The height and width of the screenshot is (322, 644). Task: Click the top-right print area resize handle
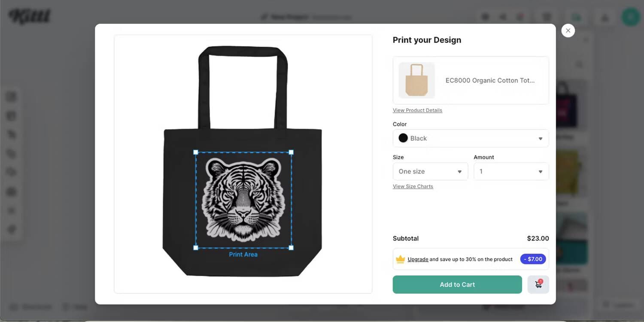(x=291, y=152)
